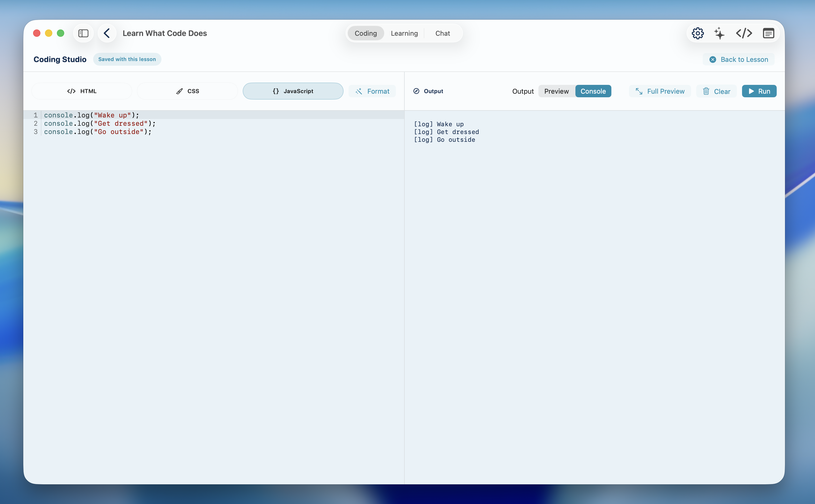815x504 pixels.
Task: Click line 2 of the code editor
Action: point(100,124)
